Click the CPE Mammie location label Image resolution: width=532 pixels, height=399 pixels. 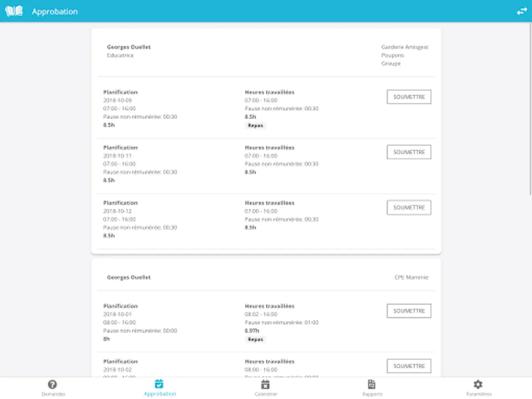411,278
